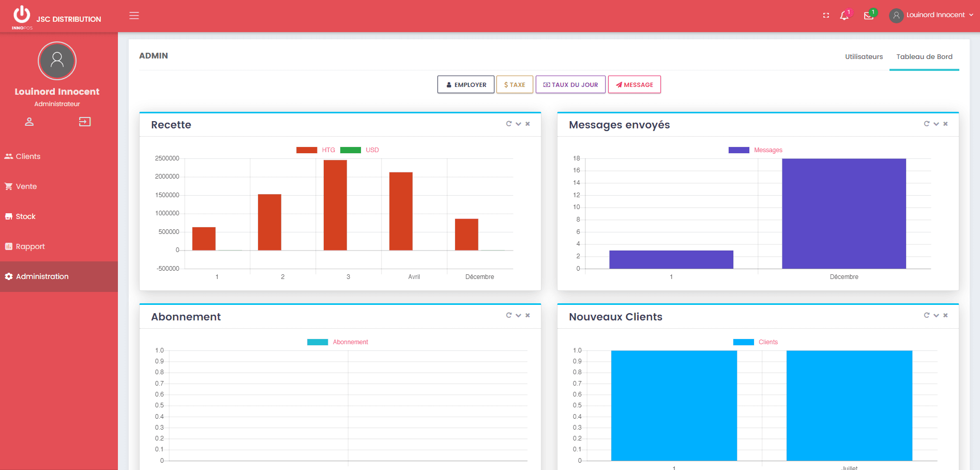Click the EMPLOYER button

(466, 85)
